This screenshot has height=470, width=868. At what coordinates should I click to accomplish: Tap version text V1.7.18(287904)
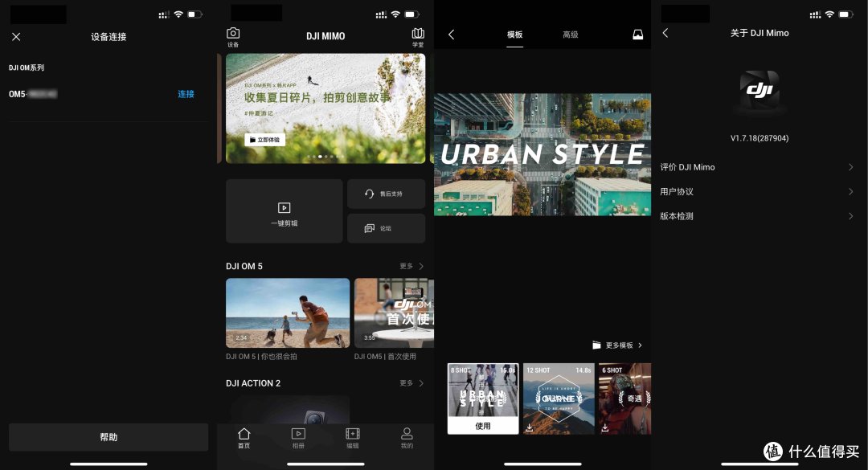point(759,138)
